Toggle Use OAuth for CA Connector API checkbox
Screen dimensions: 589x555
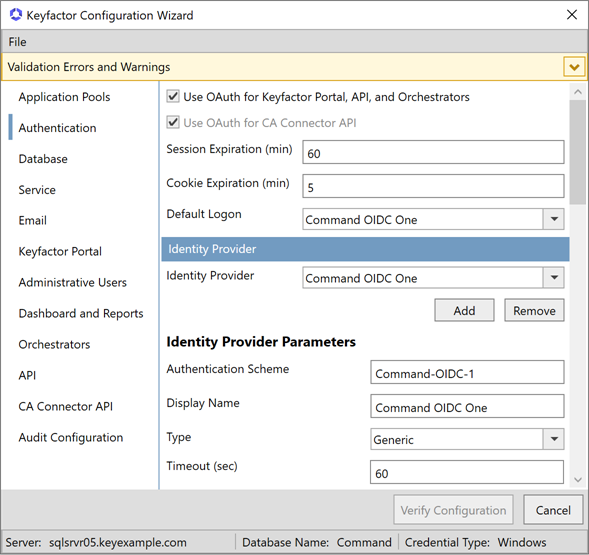click(x=173, y=122)
